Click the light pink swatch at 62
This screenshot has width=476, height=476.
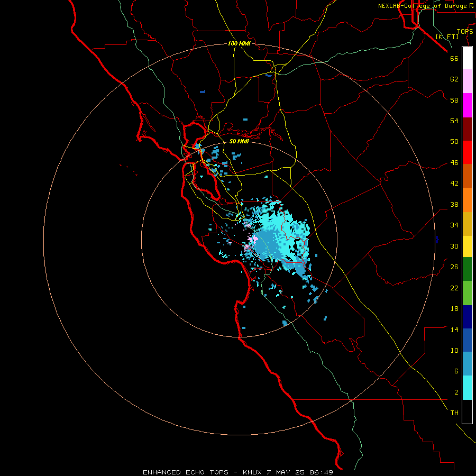[x=467, y=81]
